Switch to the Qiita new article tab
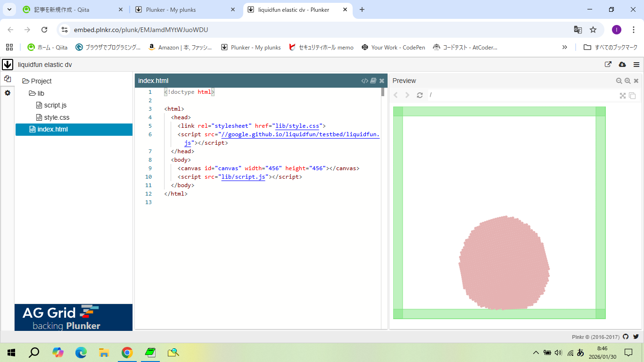 [x=73, y=9]
